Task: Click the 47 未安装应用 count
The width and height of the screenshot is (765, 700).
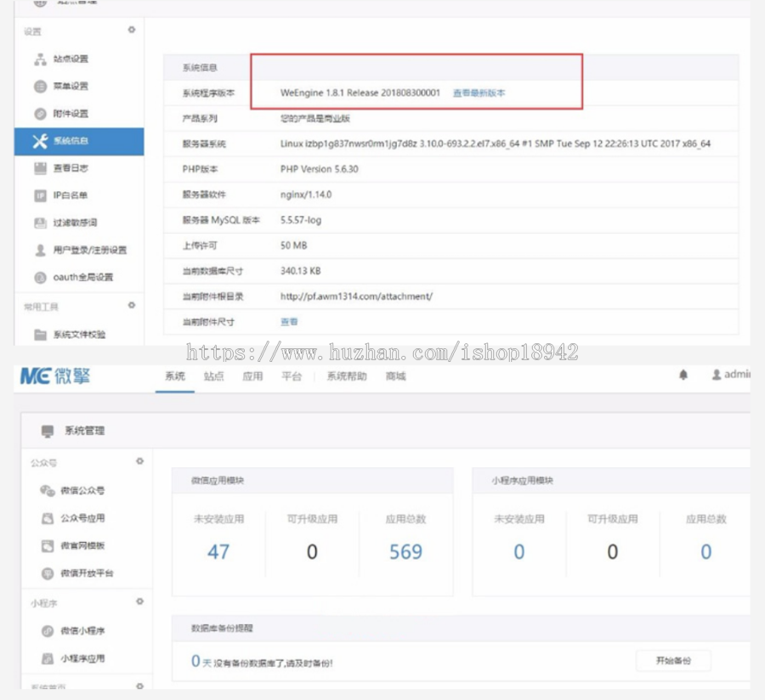Action: [218, 552]
